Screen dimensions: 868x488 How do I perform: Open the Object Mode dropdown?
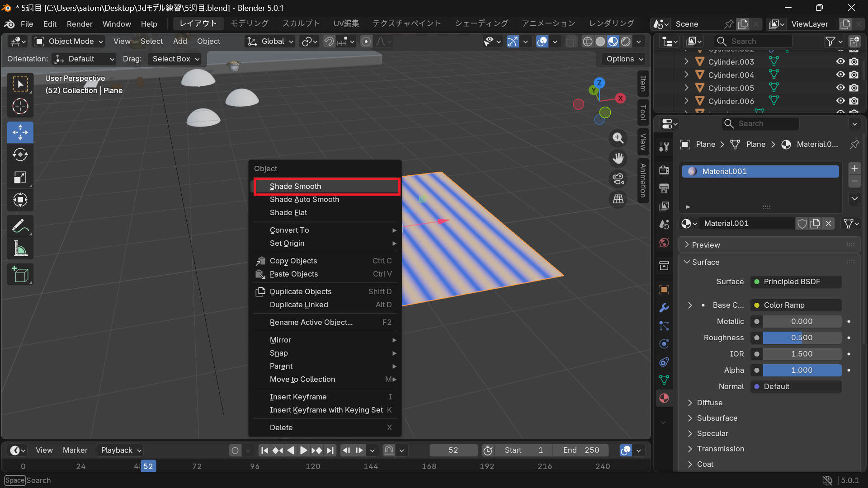70,42
